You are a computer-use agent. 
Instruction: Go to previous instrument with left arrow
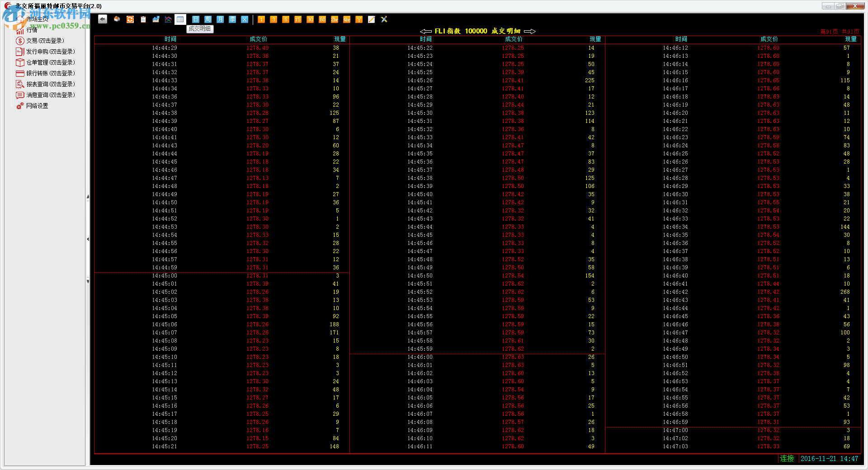coord(425,31)
